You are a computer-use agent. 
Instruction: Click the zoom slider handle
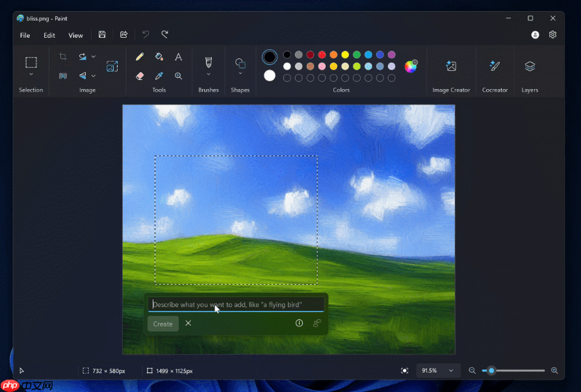pyautogui.click(x=491, y=371)
